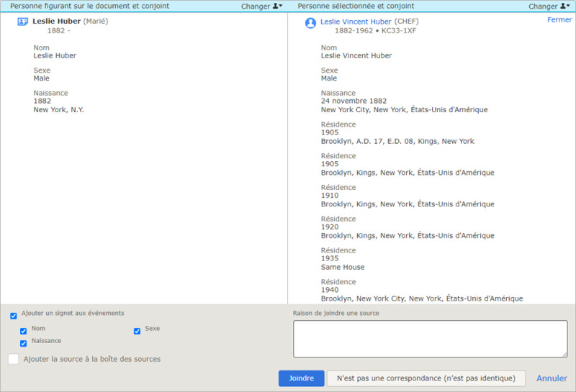Select the 1910 residence year
Viewport: 576px width, 392px height.
(330, 196)
